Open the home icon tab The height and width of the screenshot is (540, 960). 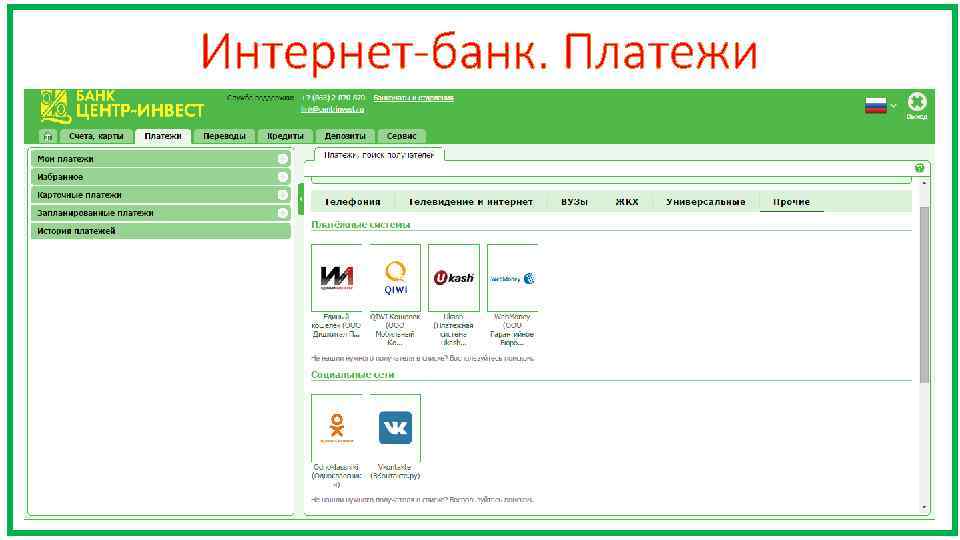click(47, 136)
